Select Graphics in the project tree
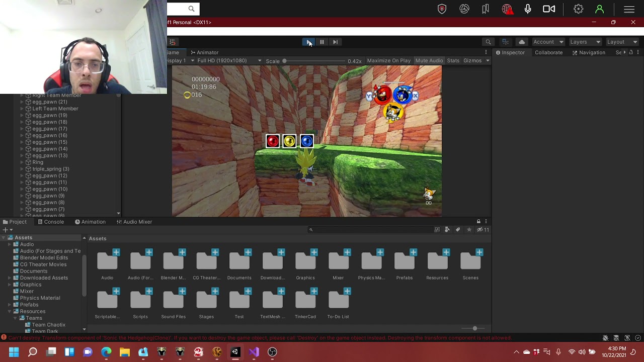The image size is (644, 362). click(31, 285)
